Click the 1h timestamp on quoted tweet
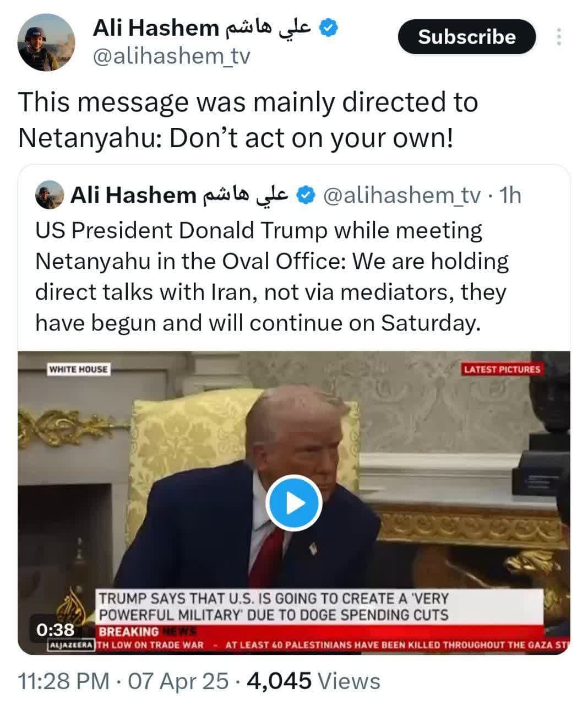 point(509,196)
